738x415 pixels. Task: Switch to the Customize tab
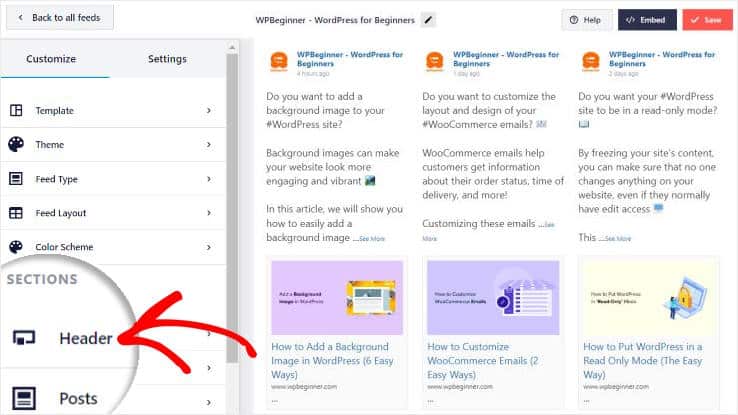click(x=51, y=59)
